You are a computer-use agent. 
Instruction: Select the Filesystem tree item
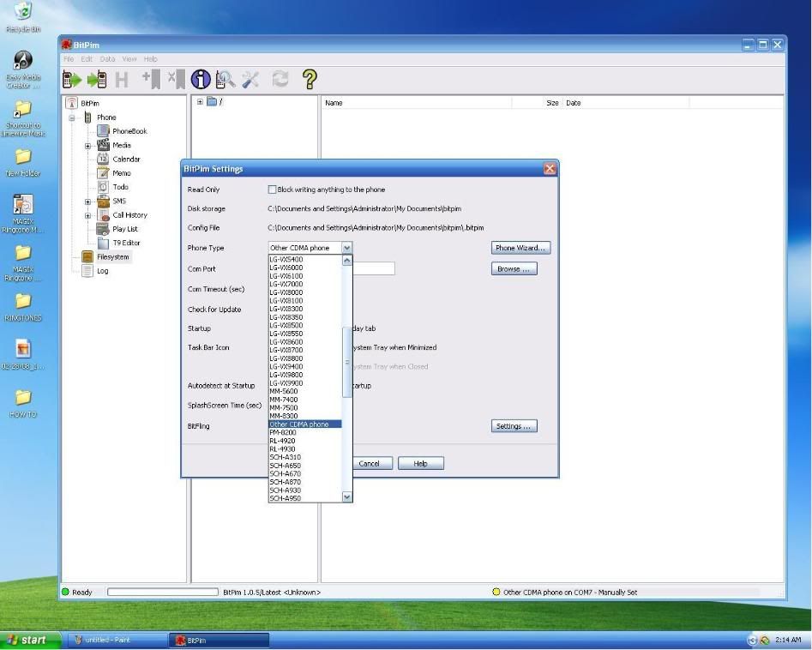click(113, 257)
